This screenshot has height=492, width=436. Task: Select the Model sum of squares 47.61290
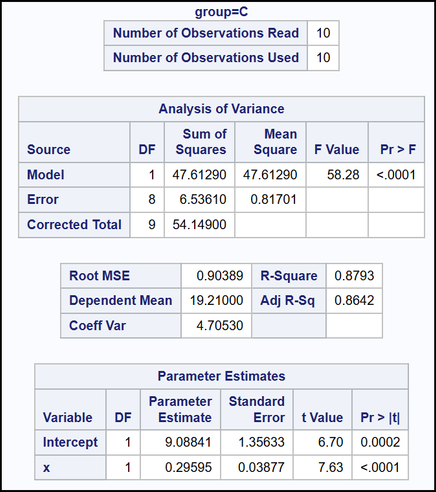tap(199, 175)
